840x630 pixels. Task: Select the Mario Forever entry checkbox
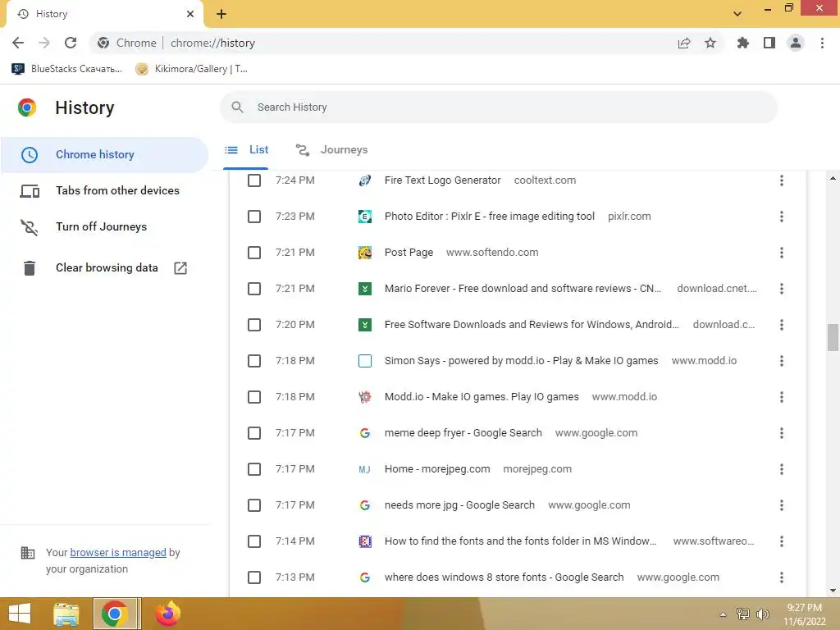(x=254, y=289)
